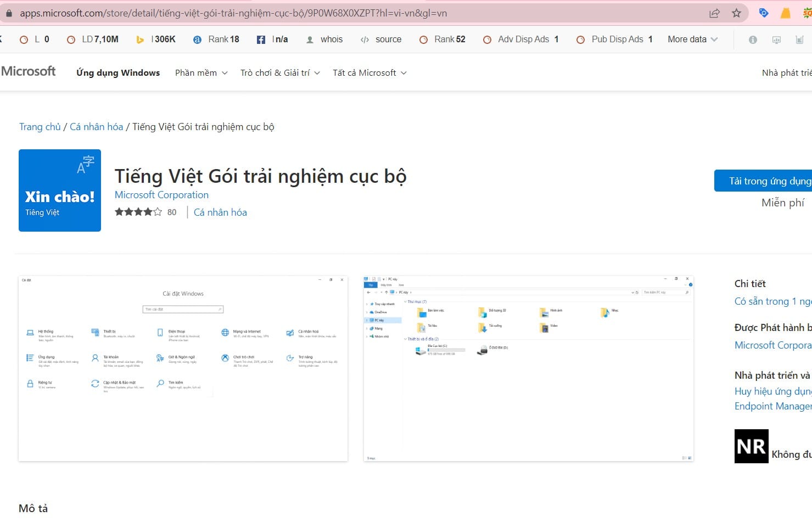Open Cá nhân hóa category link beside rating
Viewport: 812px width, 522px height.
pos(220,212)
